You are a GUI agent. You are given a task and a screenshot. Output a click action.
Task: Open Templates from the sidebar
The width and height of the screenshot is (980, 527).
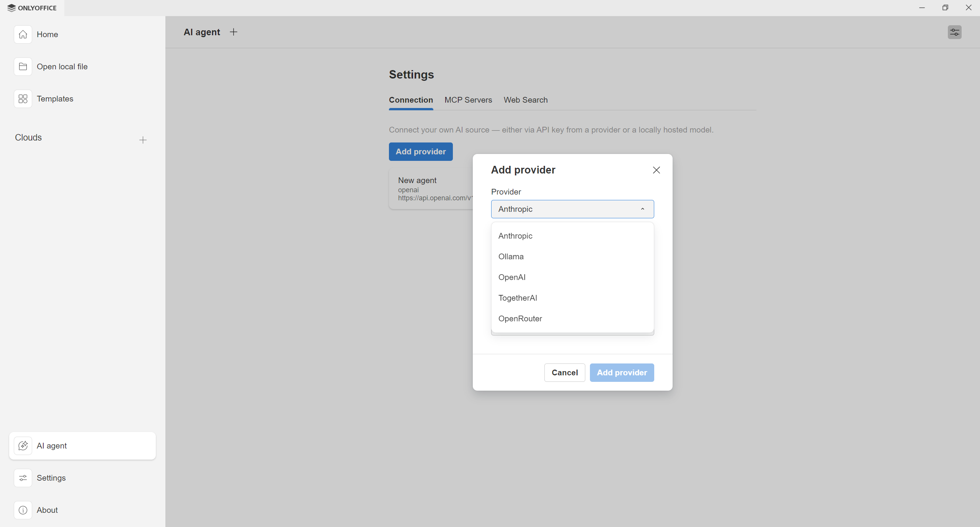click(x=55, y=98)
